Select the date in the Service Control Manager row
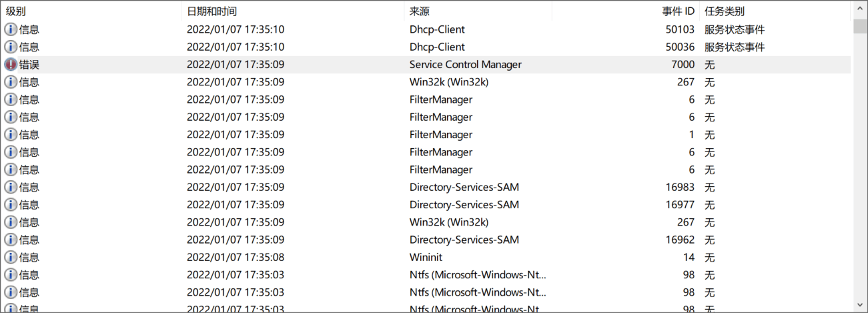This screenshot has height=313, width=868. (x=236, y=65)
